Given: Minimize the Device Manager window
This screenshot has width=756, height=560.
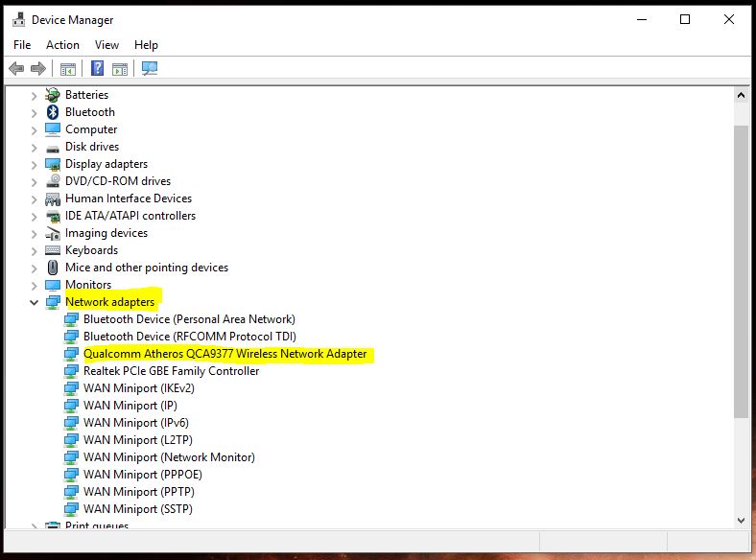Looking at the screenshot, I should pos(642,20).
